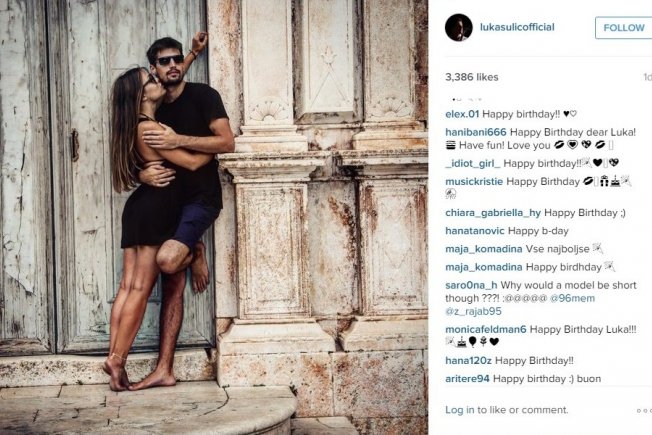This screenshot has height=435, width=652.
Task: Open lukasulicofficial profile avatar
Action: (458, 27)
